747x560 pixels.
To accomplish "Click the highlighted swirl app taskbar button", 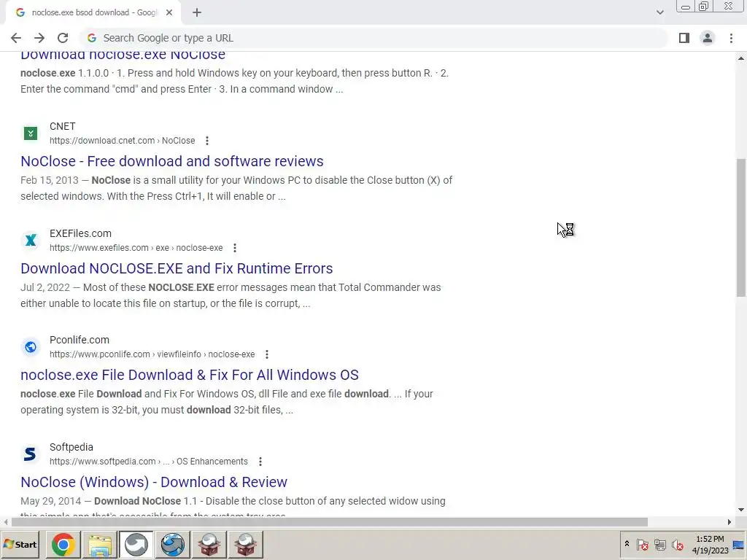I will (x=136, y=544).
